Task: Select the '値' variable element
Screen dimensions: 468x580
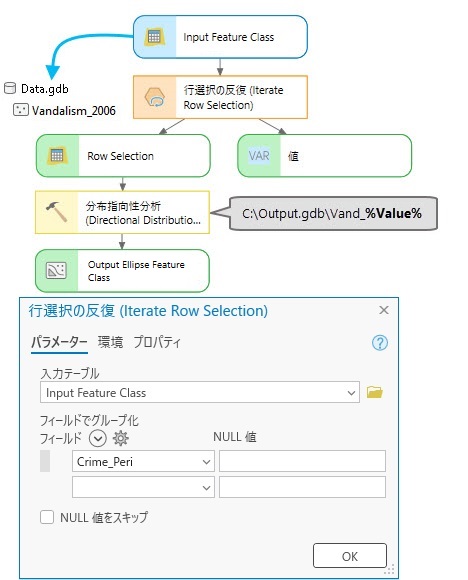Action: point(324,156)
